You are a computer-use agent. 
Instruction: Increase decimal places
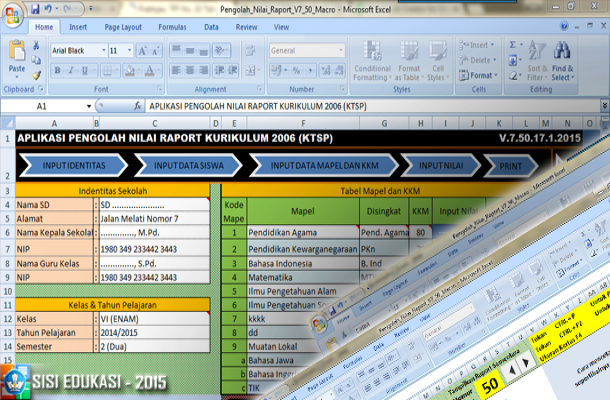(x=326, y=70)
